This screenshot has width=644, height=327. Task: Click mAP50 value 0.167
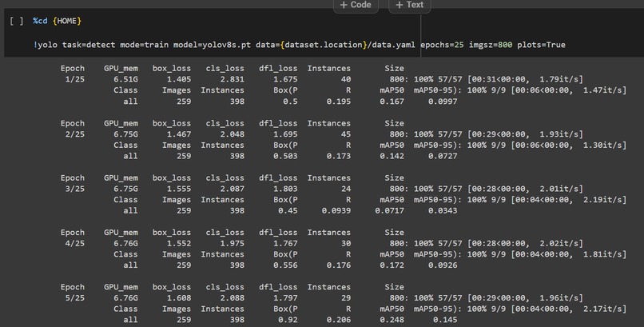click(x=392, y=102)
